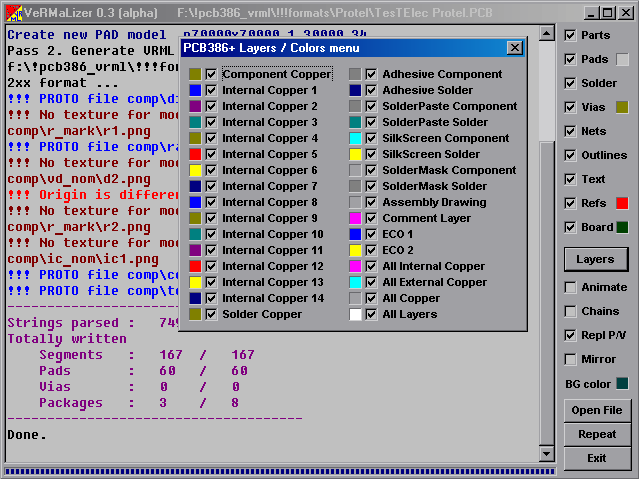639x479 pixels.
Task: Toggle the Nets checkbox
Action: (570, 131)
